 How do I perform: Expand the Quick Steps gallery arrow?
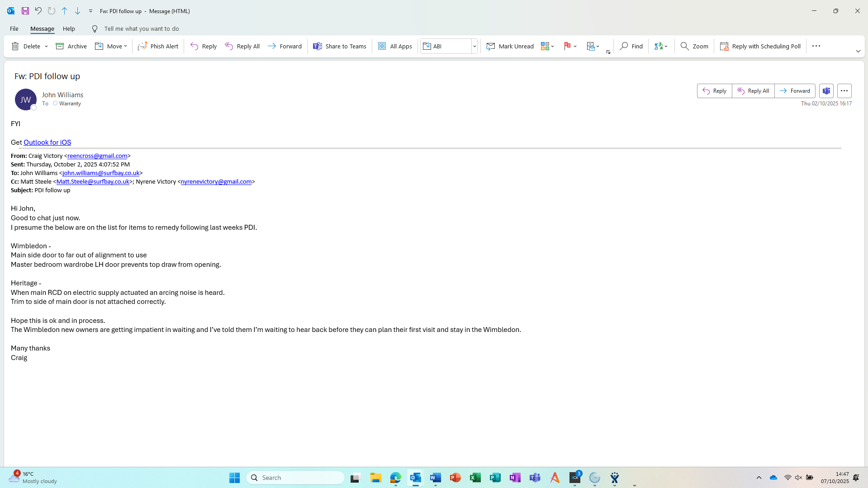(474, 46)
